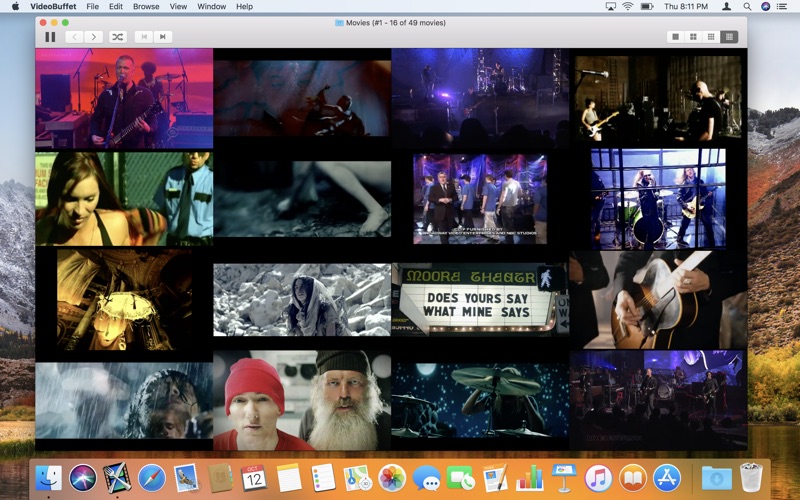Screen dimensions: 800x500
Task: Open the Notification Center list icon
Action: coord(782,6)
